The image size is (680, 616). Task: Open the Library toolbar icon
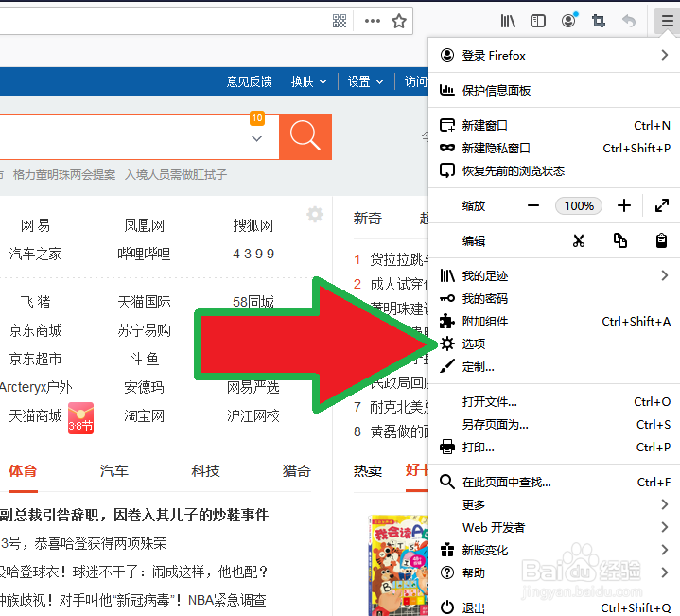pyautogui.click(x=508, y=21)
